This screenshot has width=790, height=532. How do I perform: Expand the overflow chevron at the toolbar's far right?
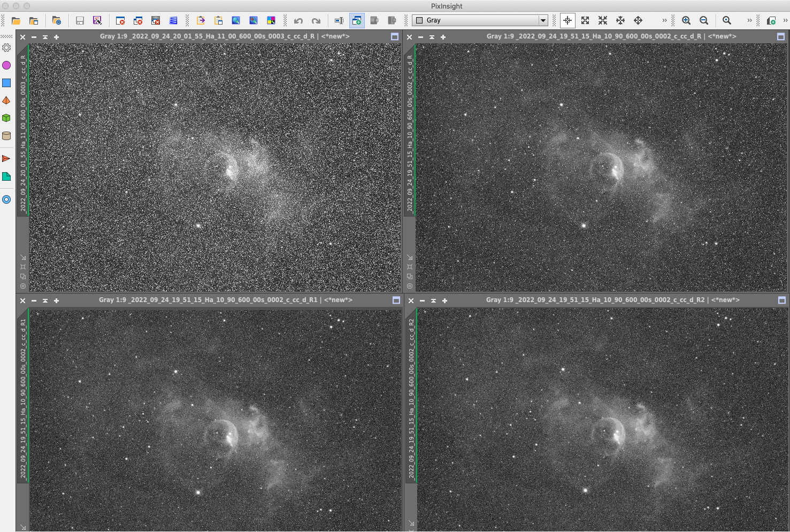click(x=785, y=20)
